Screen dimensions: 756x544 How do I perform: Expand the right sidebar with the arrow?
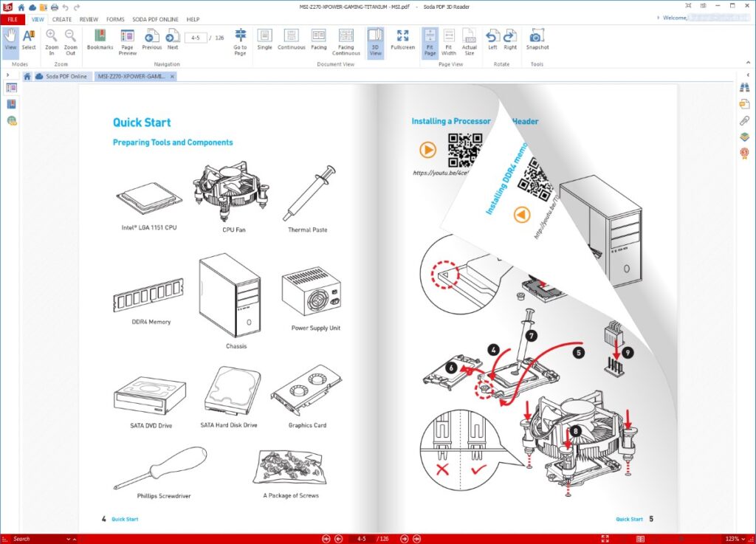point(748,75)
